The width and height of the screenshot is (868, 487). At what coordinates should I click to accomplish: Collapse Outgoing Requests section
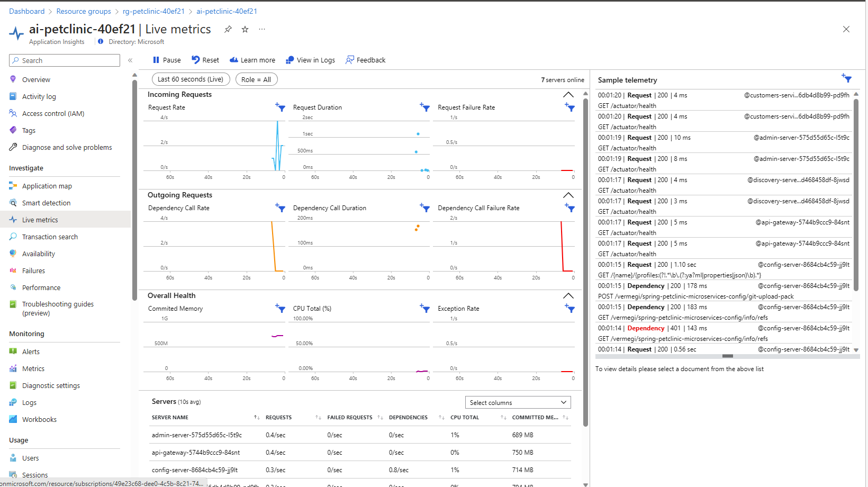point(568,195)
